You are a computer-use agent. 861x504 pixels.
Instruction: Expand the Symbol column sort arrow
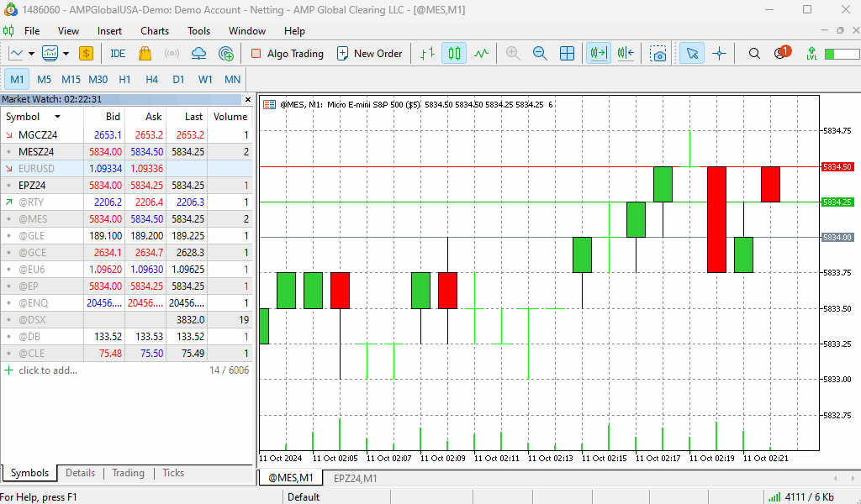(x=57, y=117)
